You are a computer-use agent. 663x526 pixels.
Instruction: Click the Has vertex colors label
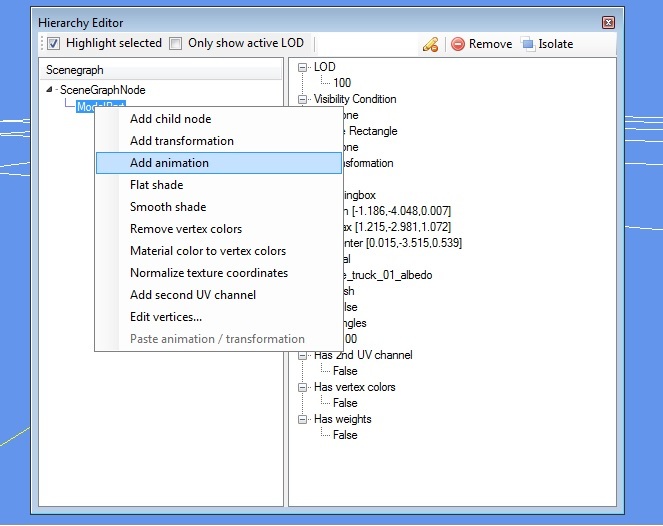(355, 387)
